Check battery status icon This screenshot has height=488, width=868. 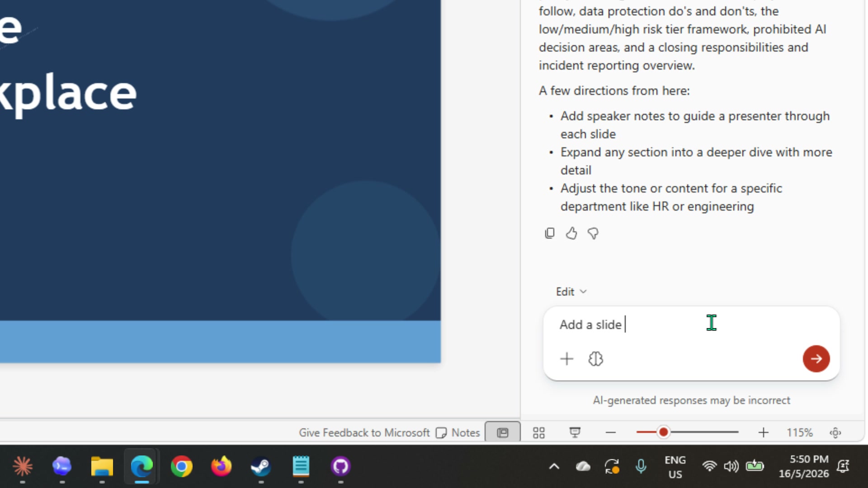coord(755,465)
